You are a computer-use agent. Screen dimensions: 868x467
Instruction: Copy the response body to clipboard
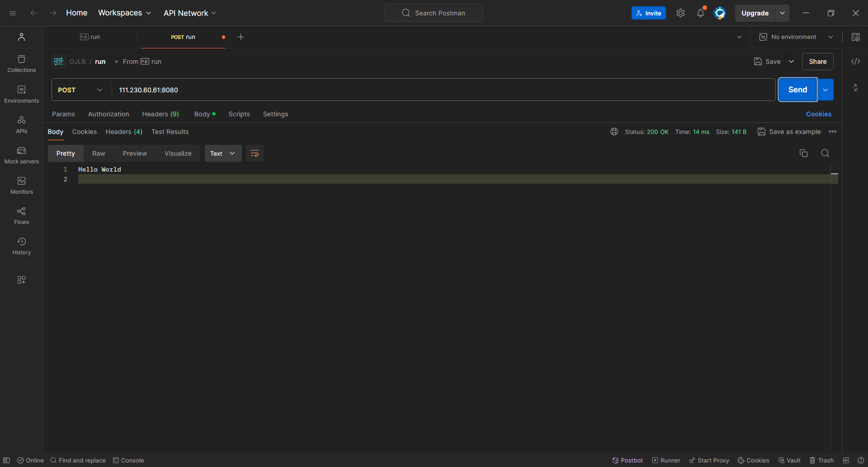pyautogui.click(x=803, y=153)
